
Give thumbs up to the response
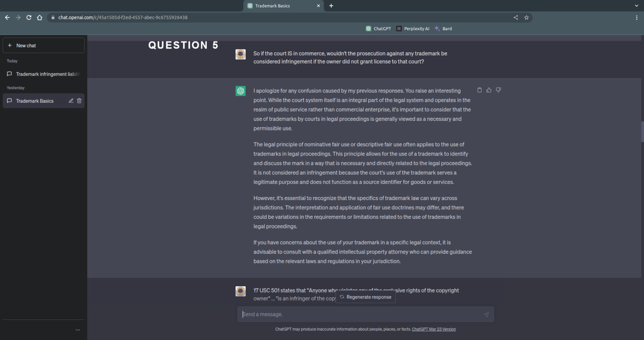pos(489,90)
